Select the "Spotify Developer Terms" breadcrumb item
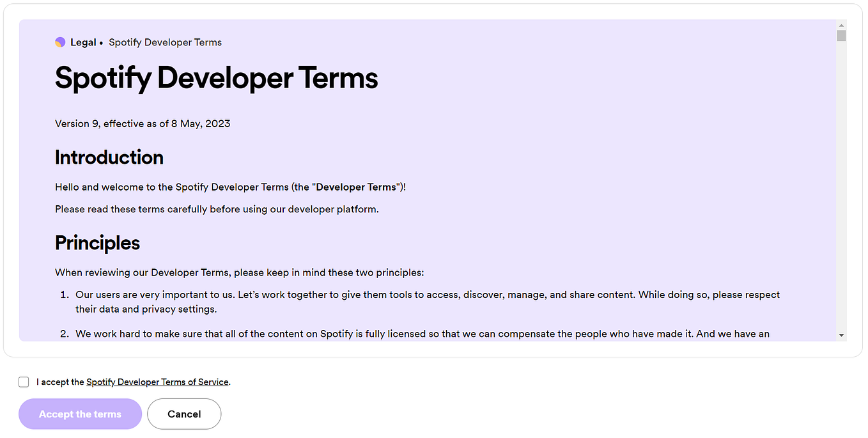This screenshot has width=868, height=438. coord(165,42)
